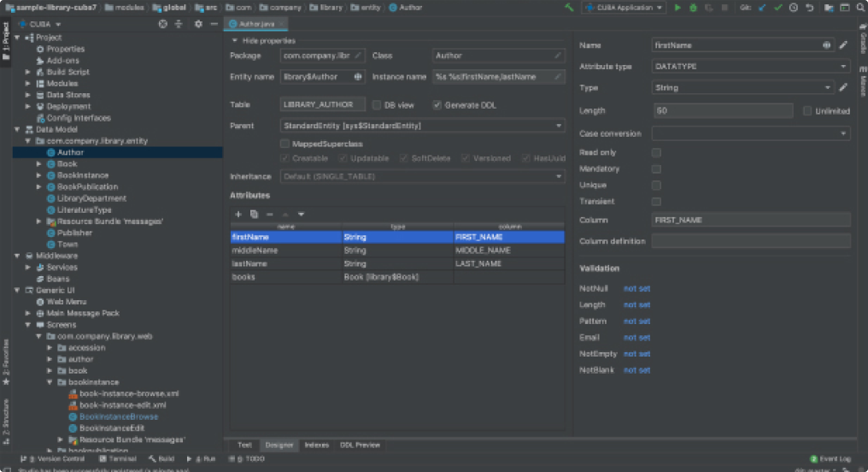868x472 pixels.
Task: Start debugging with the green bug icon
Action: point(693,8)
